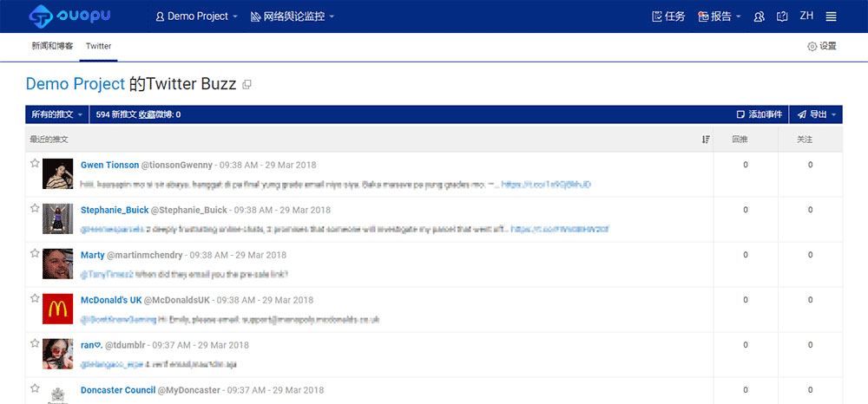Viewport: 868px width, 404px height.
Task: Open Marty's avatar thumbnail
Action: (57, 264)
